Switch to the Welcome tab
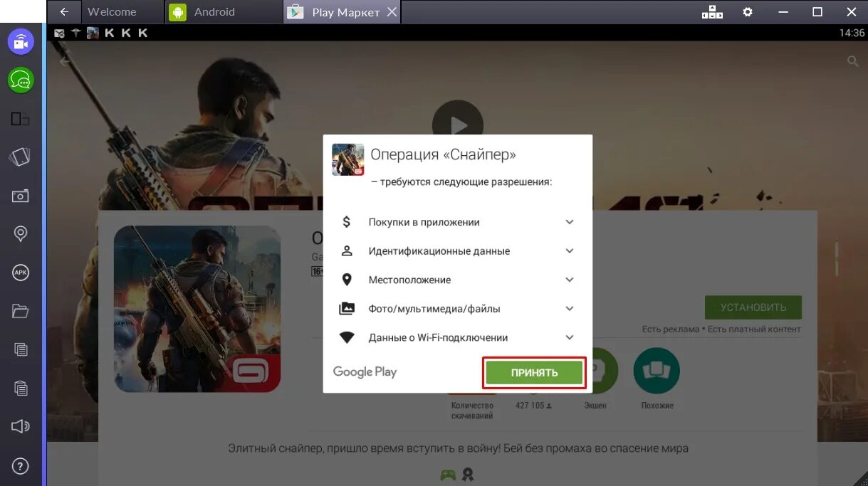This screenshot has width=868, height=486. click(112, 12)
